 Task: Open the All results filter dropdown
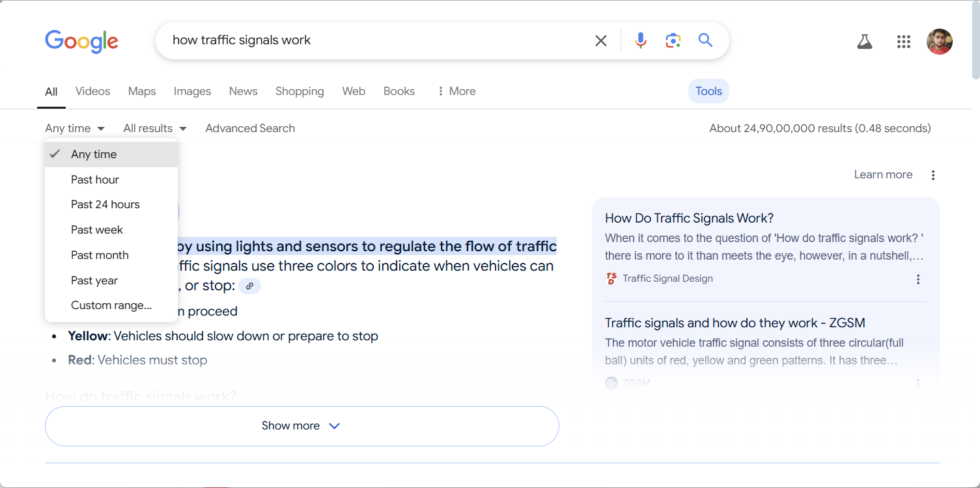coord(155,128)
